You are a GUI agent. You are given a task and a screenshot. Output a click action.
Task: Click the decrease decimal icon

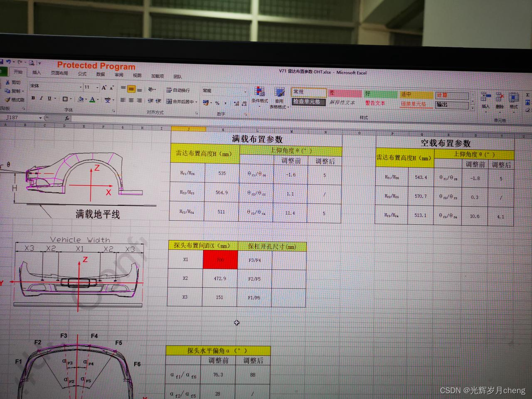244,103
